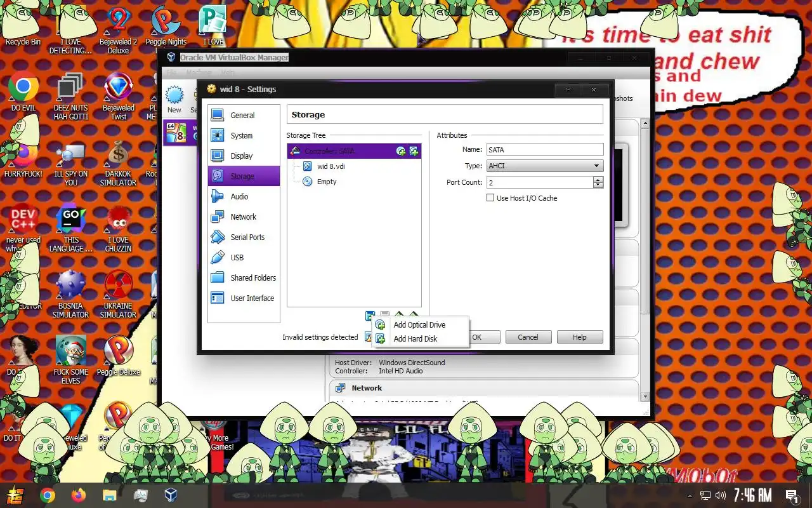Viewport: 812px width, 508px height.
Task: Select the Storage settings page
Action: click(244, 176)
